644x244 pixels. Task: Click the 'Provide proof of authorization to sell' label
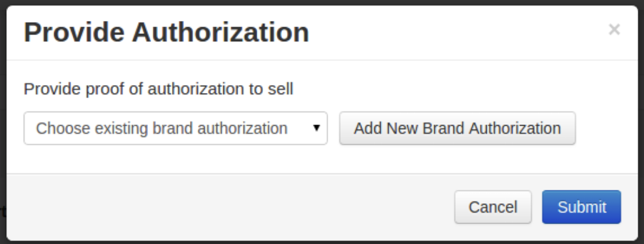click(159, 89)
